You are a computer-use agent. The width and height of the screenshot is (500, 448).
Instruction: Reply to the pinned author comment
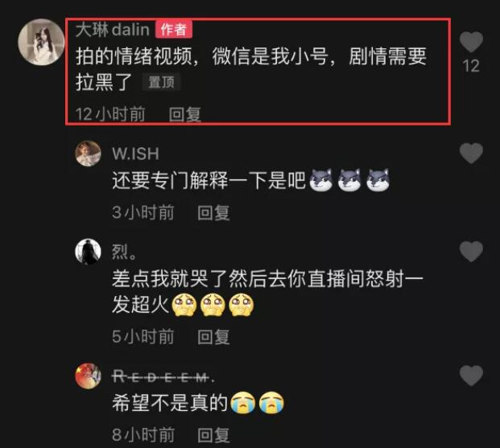point(184,114)
